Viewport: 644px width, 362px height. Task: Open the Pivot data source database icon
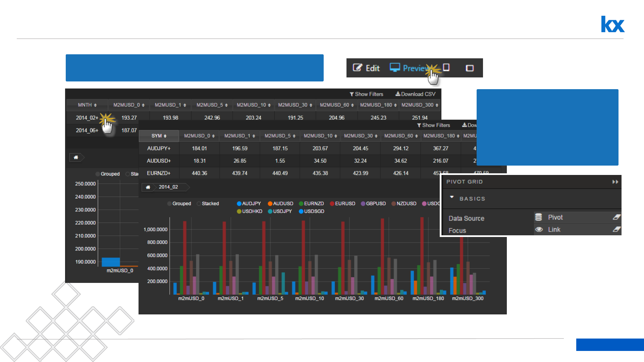(538, 217)
